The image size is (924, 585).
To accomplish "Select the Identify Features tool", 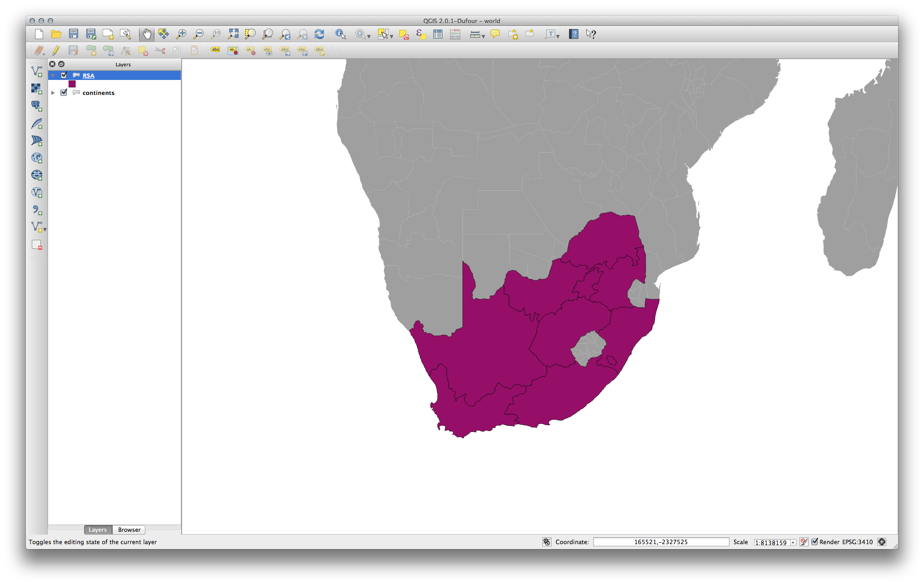I will pyautogui.click(x=340, y=34).
